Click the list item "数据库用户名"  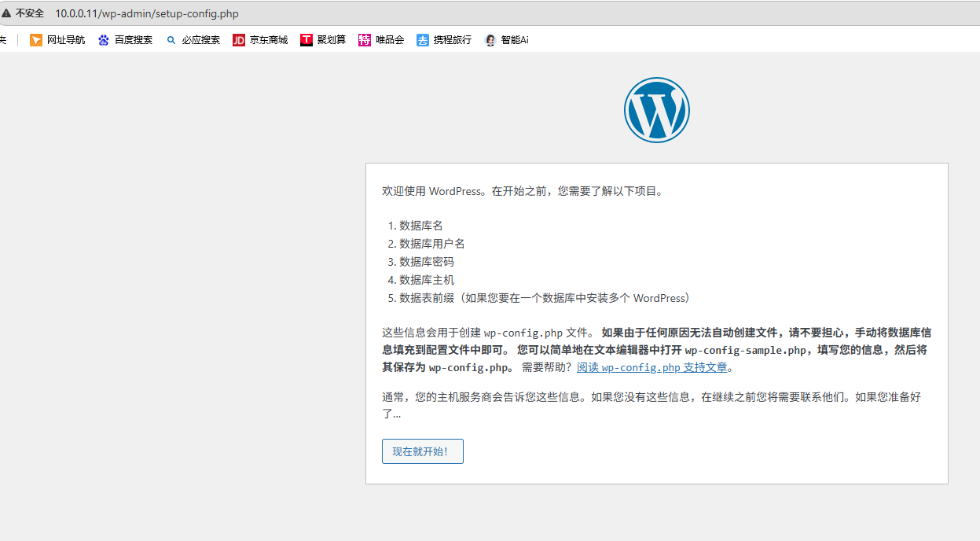tap(432, 244)
